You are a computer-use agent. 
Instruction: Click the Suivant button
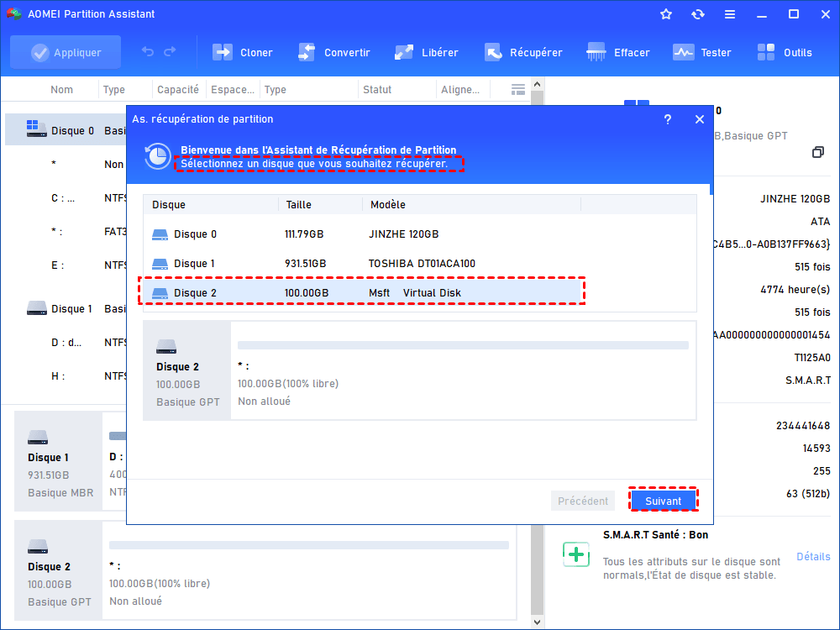(x=664, y=501)
